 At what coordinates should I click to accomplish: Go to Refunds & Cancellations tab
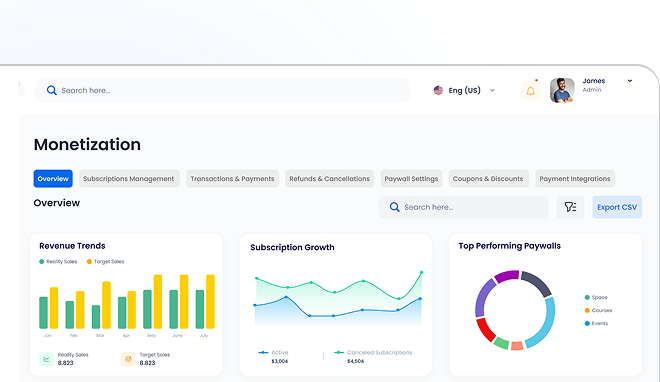330,179
